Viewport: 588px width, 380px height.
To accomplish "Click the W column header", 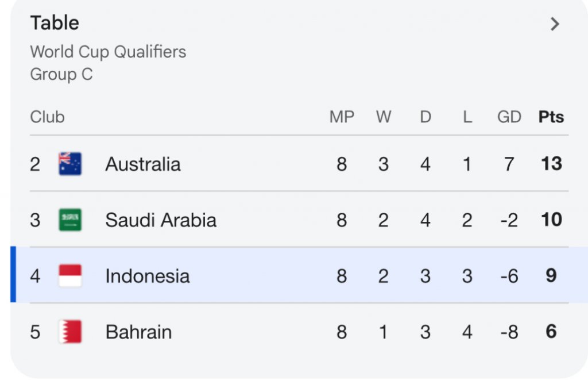I will (x=384, y=117).
